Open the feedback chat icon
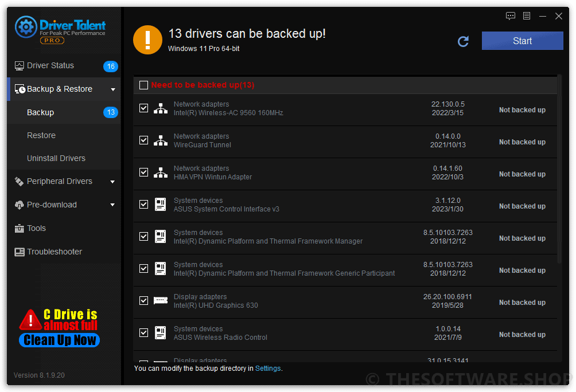 click(x=510, y=16)
